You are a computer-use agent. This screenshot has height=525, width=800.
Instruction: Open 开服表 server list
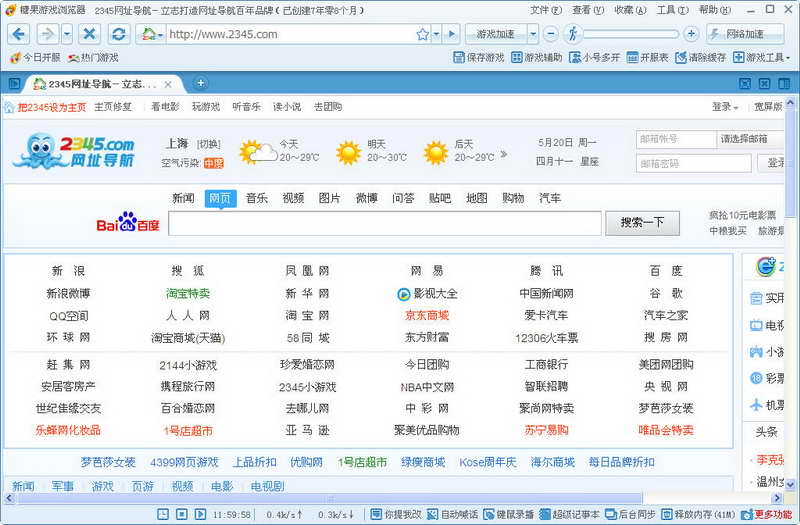coord(647,58)
